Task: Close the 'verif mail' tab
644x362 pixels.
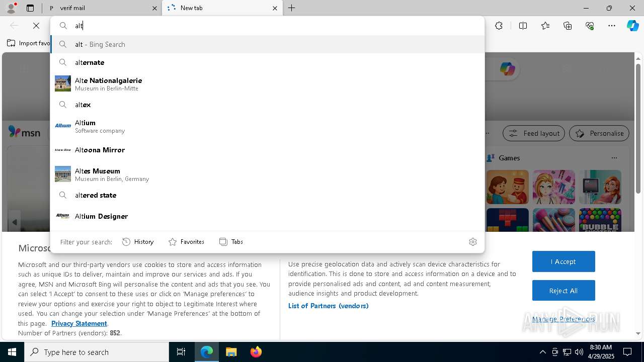Action: (154, 8)
